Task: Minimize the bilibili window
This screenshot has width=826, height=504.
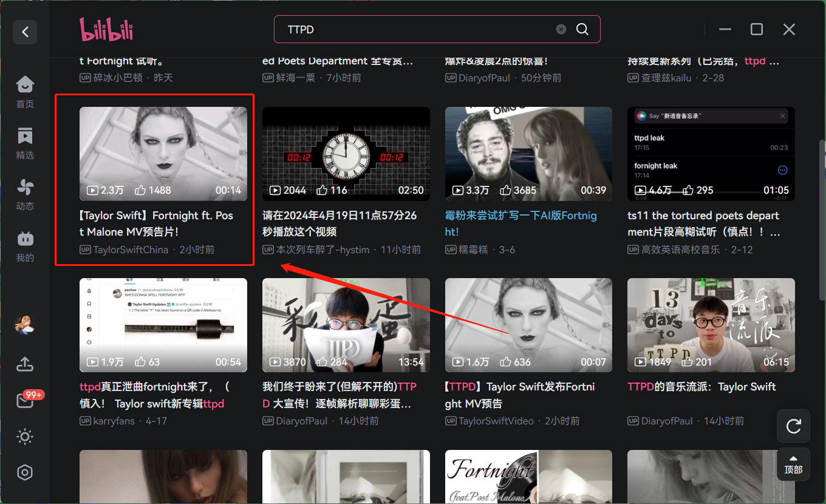Action: (x=725, y=29)
